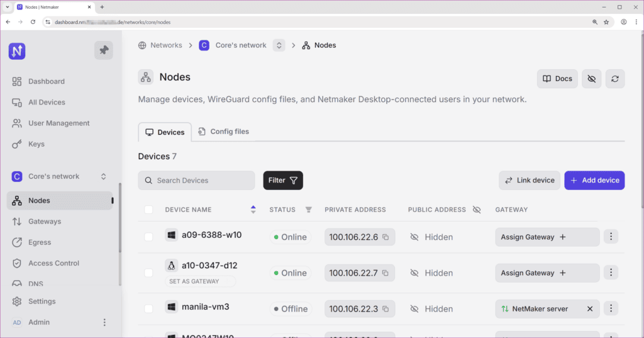Switch to the Devices tab
The image size is (644, 338).
165,132
